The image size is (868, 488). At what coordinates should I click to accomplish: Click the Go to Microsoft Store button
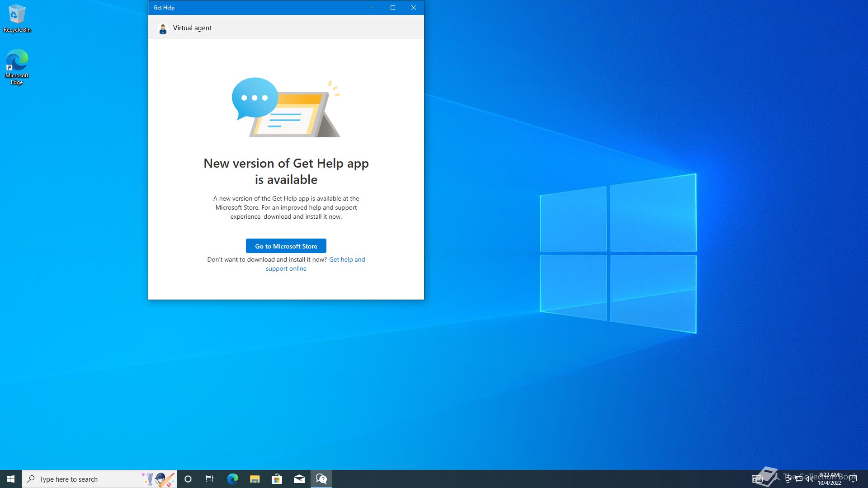click(x=286, y=246)
